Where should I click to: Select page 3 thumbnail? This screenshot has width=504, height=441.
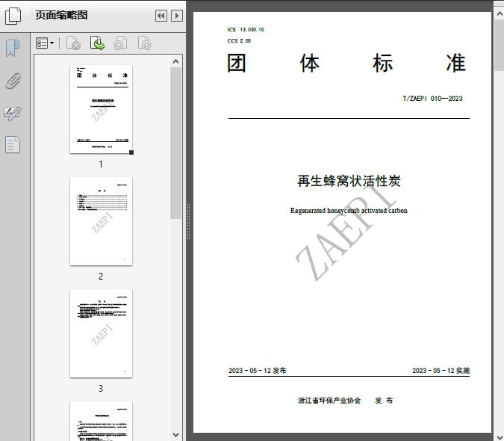coord(101,333)
